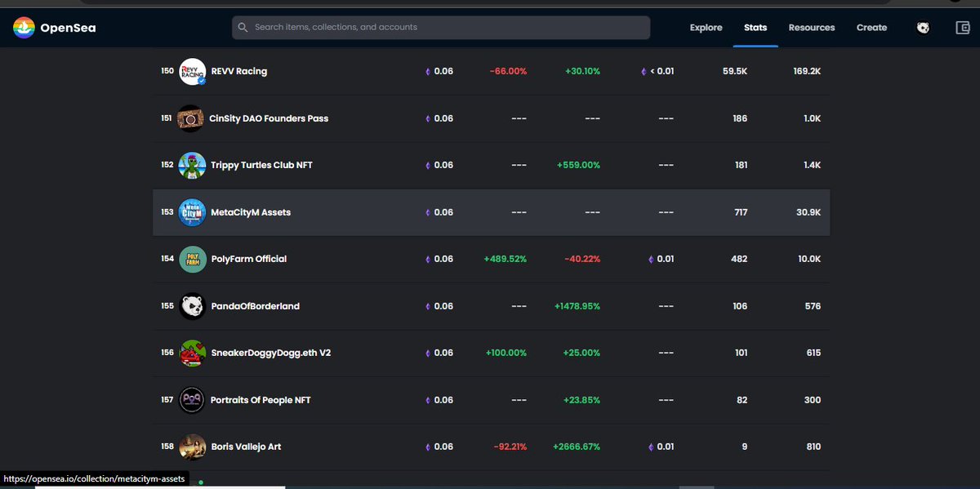This screenshot has height=489, width=980.
Task: Open the account profile avatar icon
Action: click(922, 28)
